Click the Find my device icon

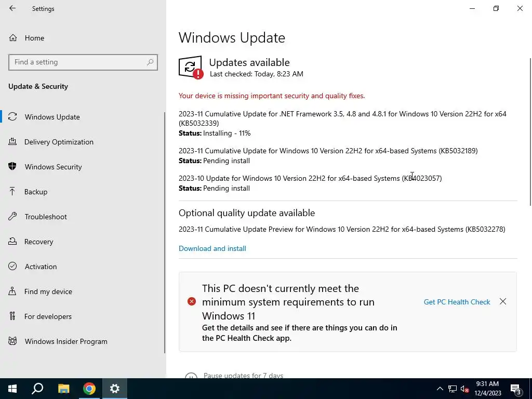[x=12, y=291]
